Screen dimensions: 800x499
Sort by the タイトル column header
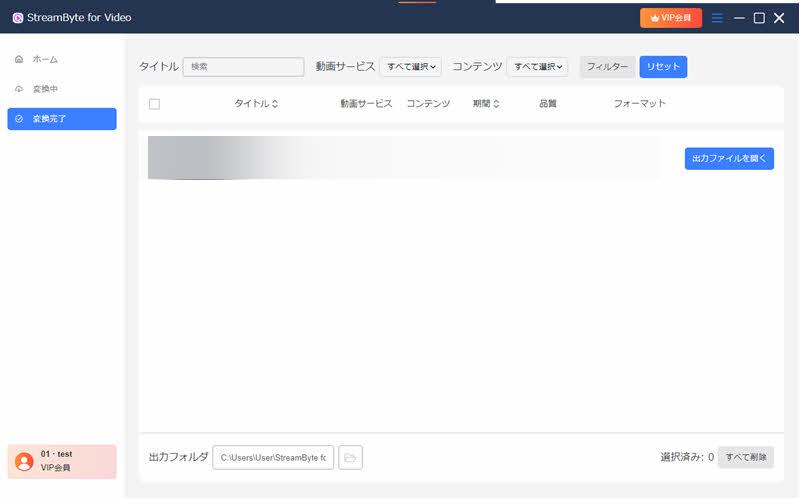pyautogui.click(x=256, y=104)
